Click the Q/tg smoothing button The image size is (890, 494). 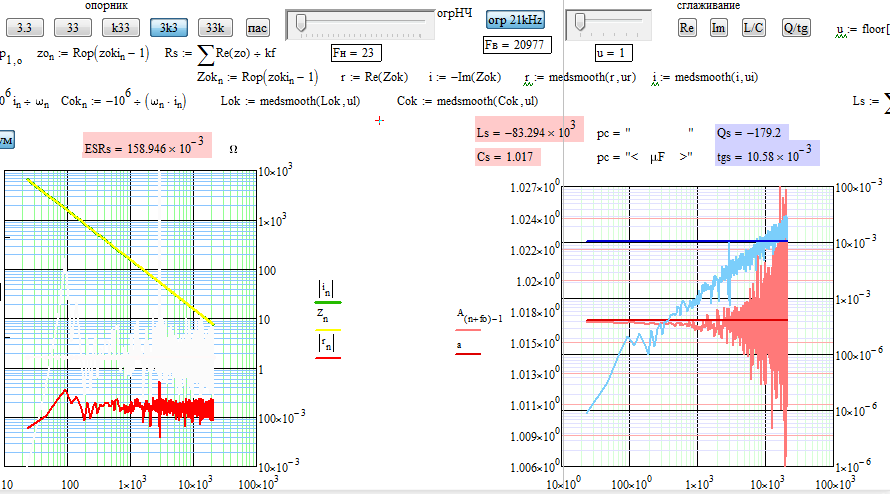(x=796, y=28)
